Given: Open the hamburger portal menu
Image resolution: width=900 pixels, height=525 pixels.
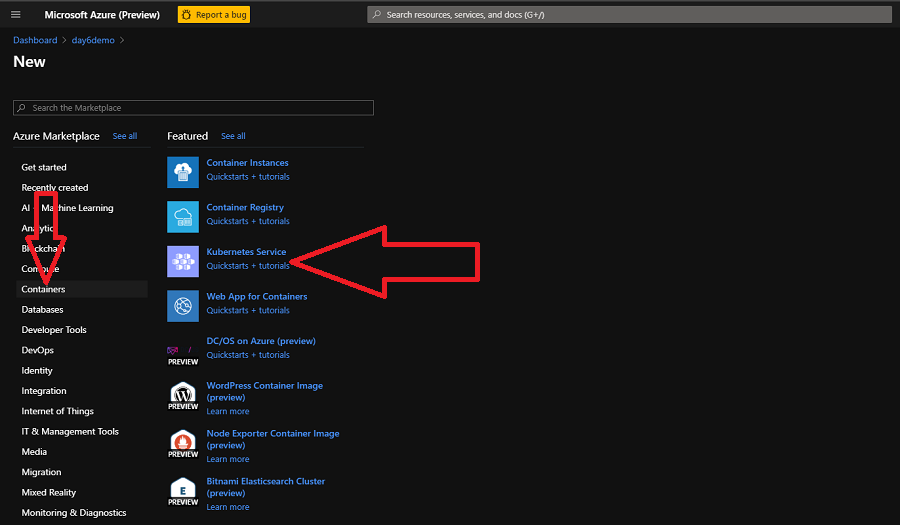Looking at the screenshot, I should [x=15, y=15].
